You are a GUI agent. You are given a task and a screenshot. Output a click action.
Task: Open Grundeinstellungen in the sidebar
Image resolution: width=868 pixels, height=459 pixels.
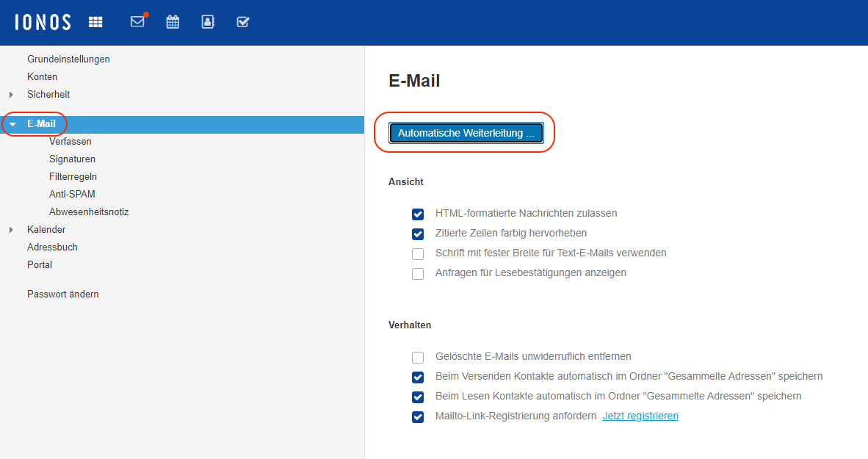(x=68, y=59)
